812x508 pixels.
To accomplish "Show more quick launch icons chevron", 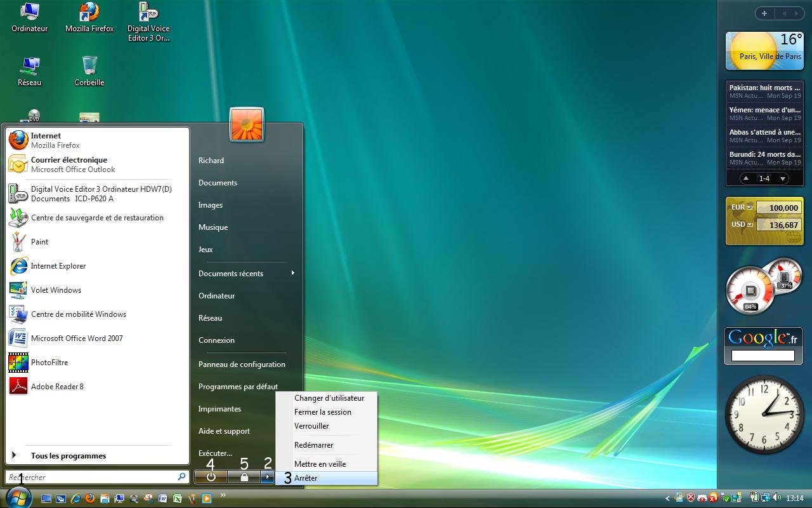I will [x=223, y=495].
